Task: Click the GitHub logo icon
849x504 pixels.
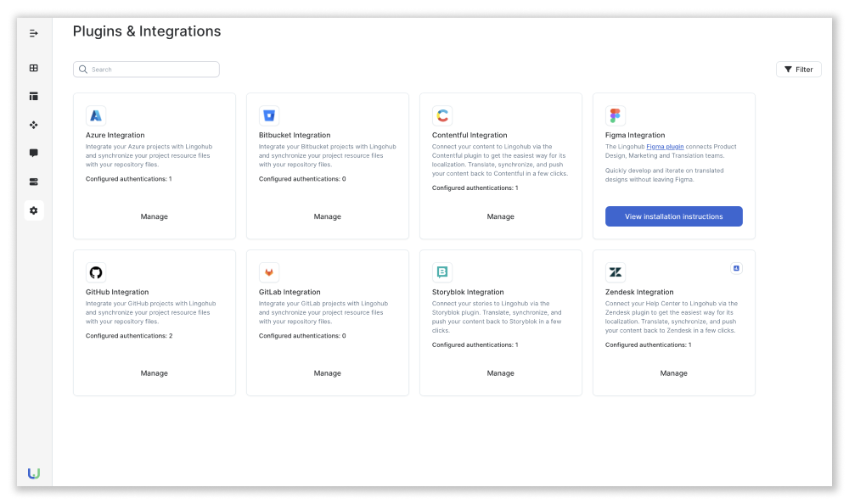Action: (x=96, y=272)
